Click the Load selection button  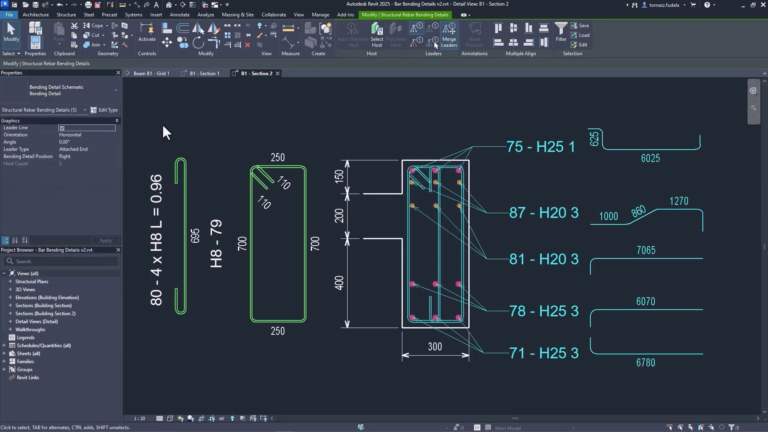click(580, 35)
